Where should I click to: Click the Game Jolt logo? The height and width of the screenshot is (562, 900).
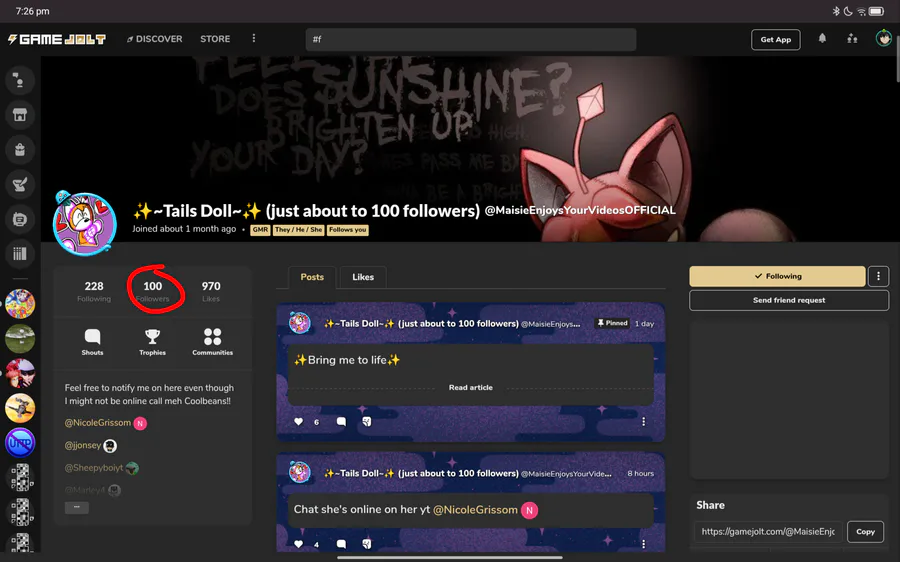[x=57, y=39]
